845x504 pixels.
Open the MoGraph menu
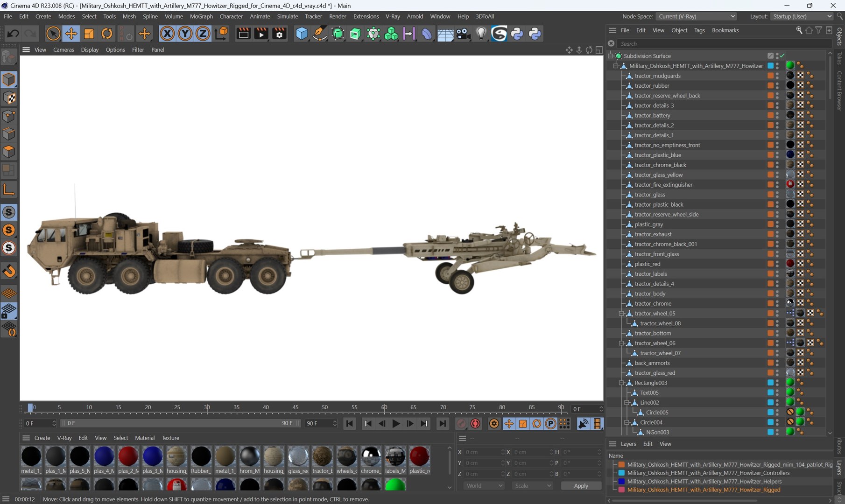(201, 16)
